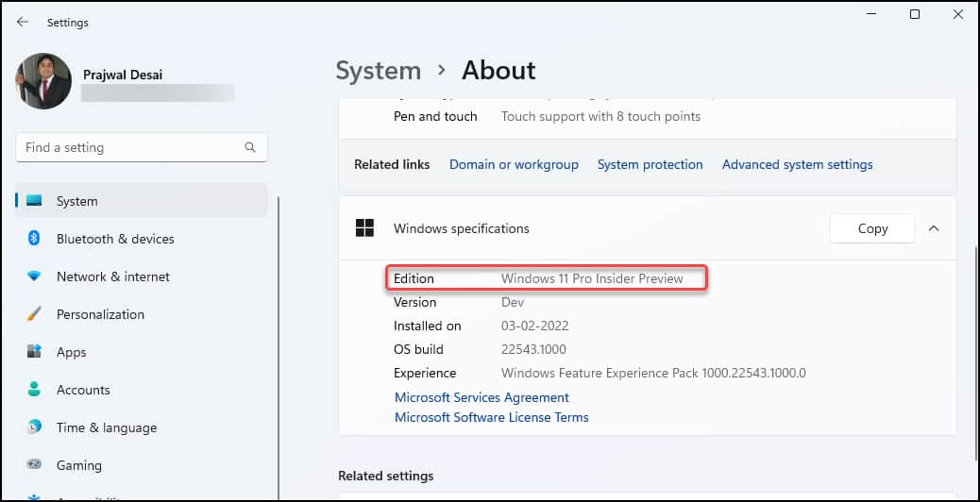The width and height of the screenshot is (980, 502).
Task: Click the Accounts person icon
Action: tap(34, 390)
